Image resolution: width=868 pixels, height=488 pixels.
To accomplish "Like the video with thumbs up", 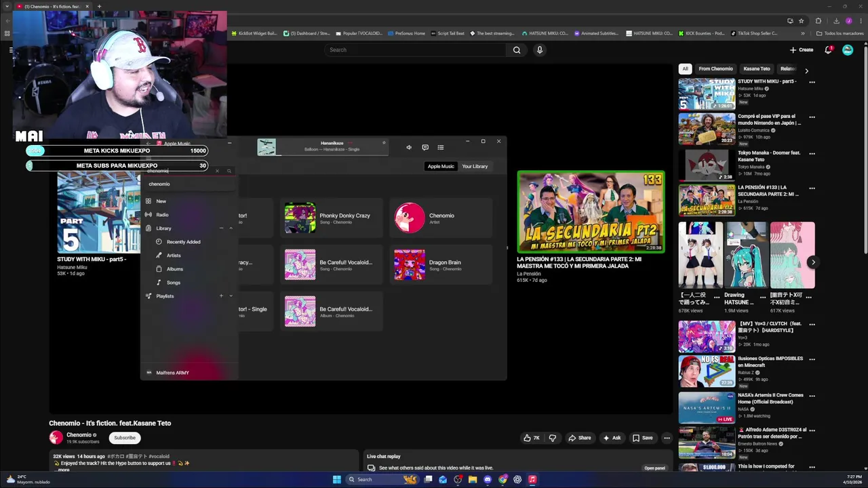I will [531, 438].
